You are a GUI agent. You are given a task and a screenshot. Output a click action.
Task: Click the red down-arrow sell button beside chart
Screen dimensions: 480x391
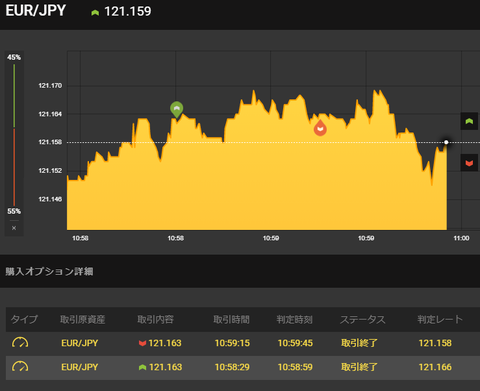[x=469, y=163]
